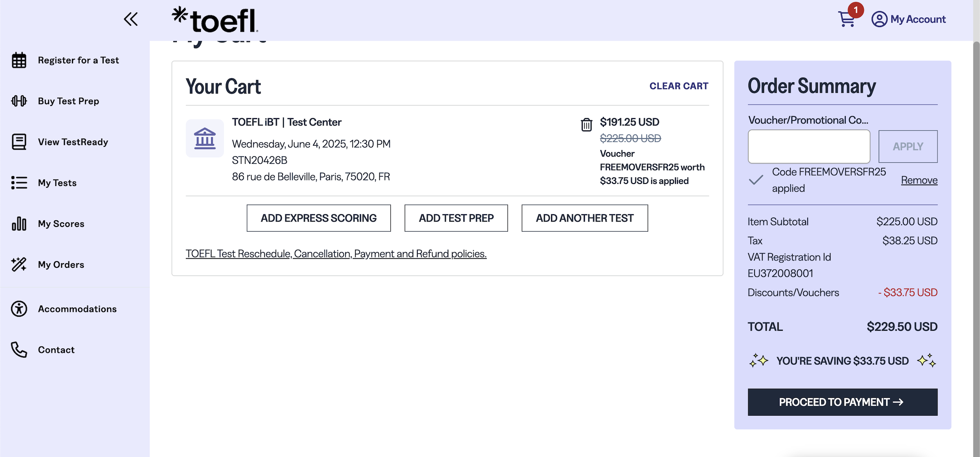Click the trash icon to delete test
980x457 pixels.
(586, 124)
